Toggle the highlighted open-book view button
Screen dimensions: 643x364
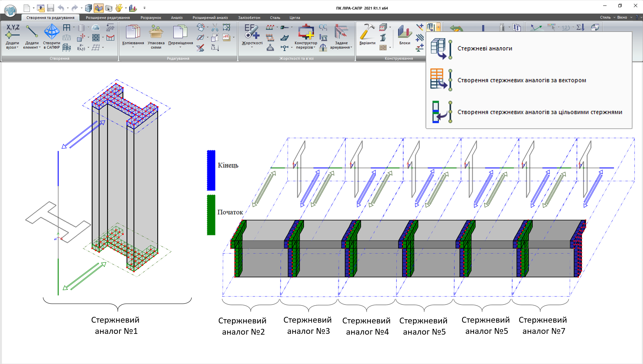99,8
